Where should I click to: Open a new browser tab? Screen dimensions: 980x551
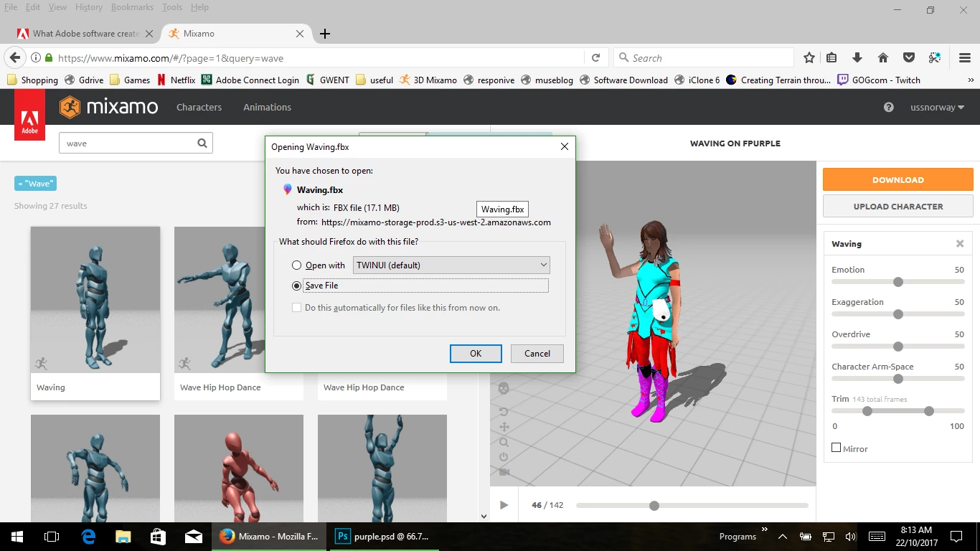tap(325, 34)
